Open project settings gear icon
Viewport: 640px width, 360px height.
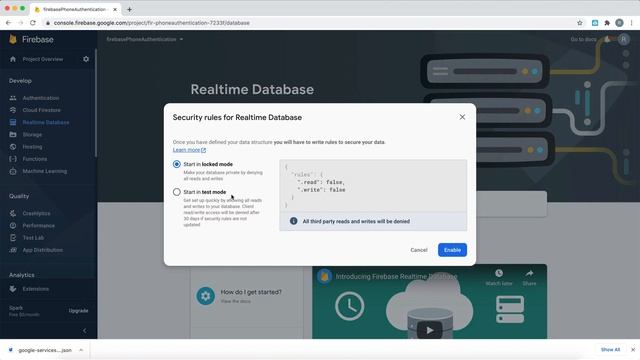pyautogui.click(x=86, y=59)
